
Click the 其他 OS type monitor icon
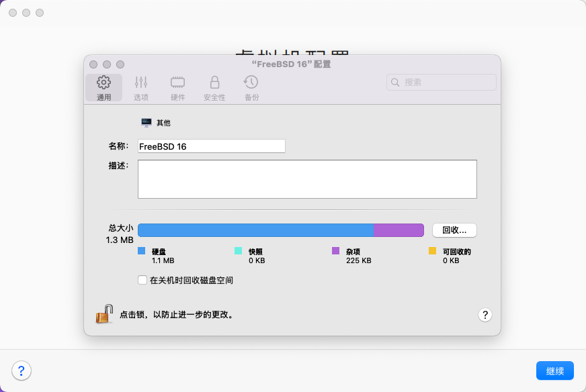[x=146, y=122]
